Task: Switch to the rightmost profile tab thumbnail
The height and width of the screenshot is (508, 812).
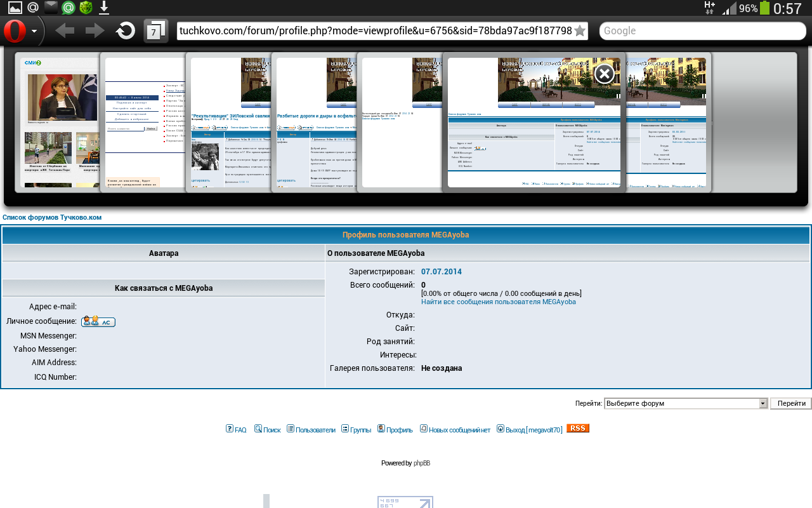Action: pos(669,122)
